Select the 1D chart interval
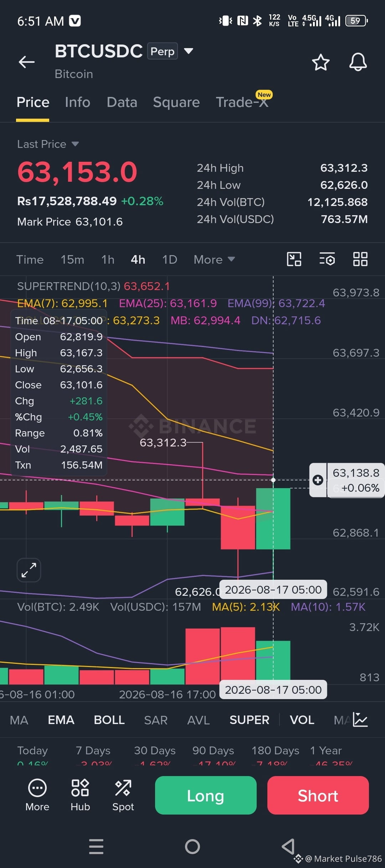Image resolution: width=385 pixels, height=868 pixels. click(169, 259)
